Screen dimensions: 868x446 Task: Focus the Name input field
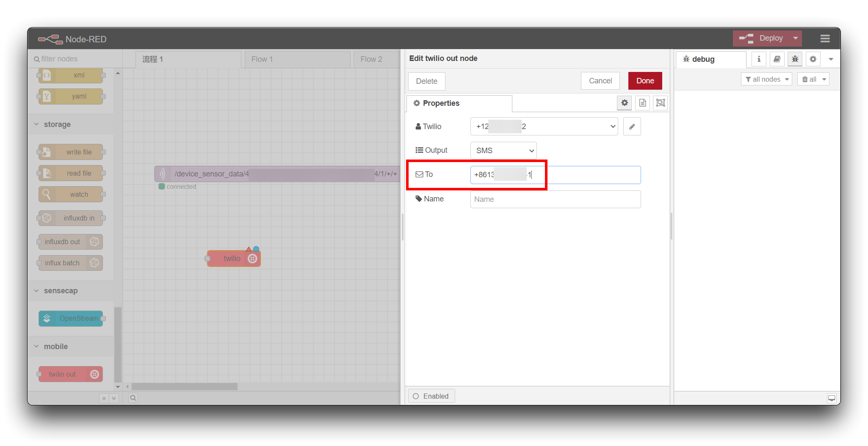point(556,199)
